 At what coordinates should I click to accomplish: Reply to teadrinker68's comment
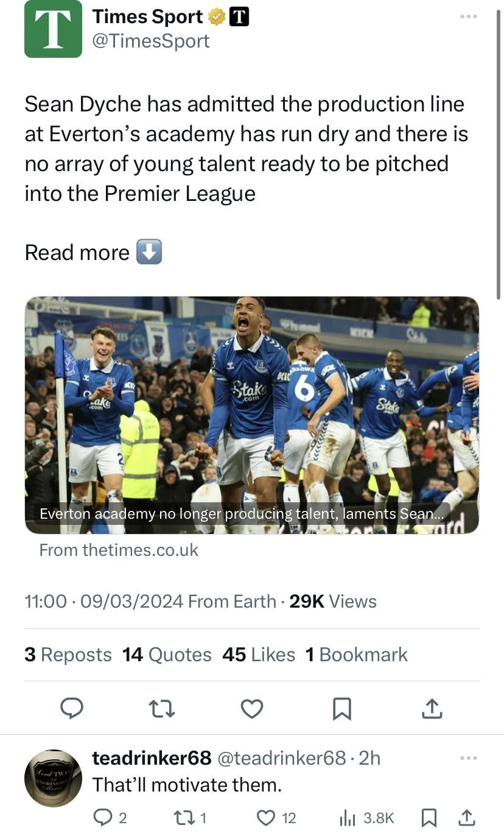point(102,818)
